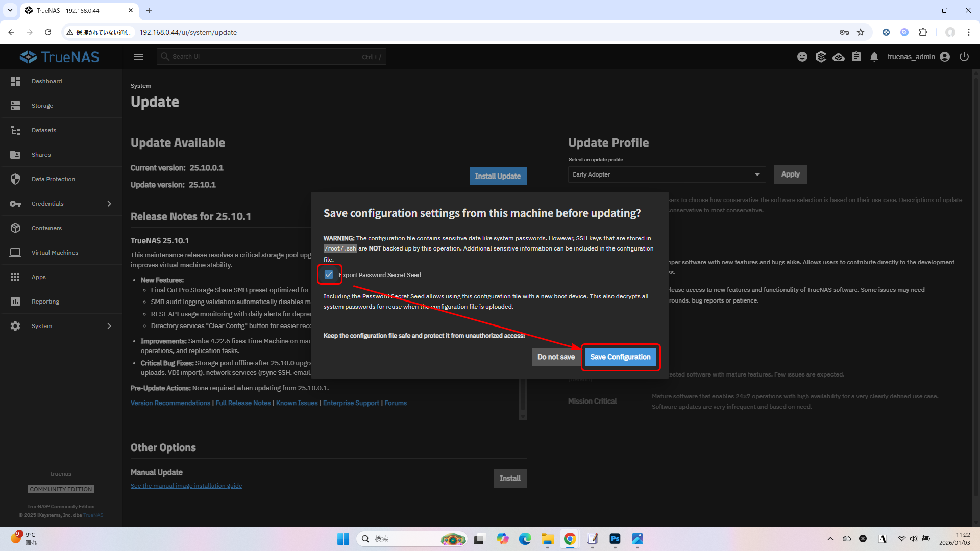Screen dimensions: 980x551
Task: Toggle the sidebar hamburger menu icon
Action: pos(138,57)
